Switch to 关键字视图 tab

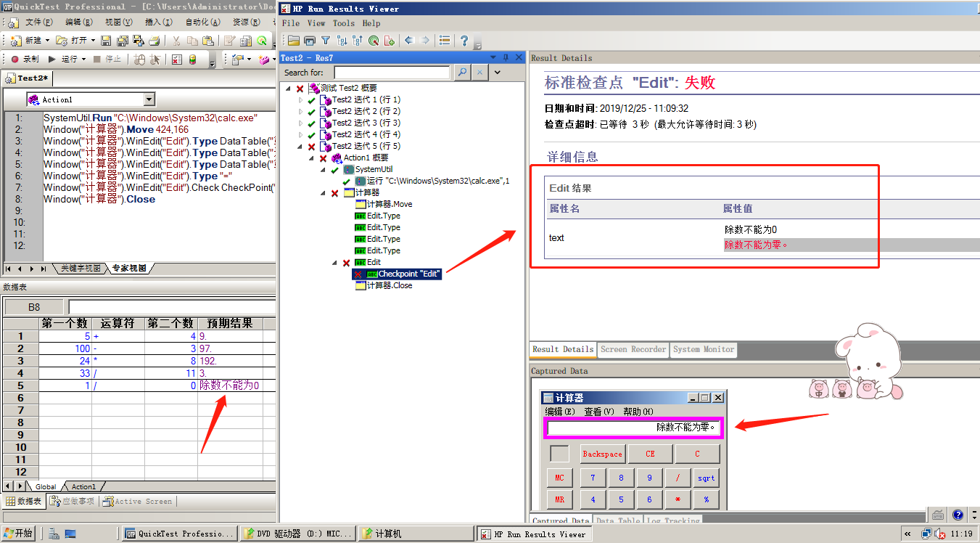(x=81, y=269)
